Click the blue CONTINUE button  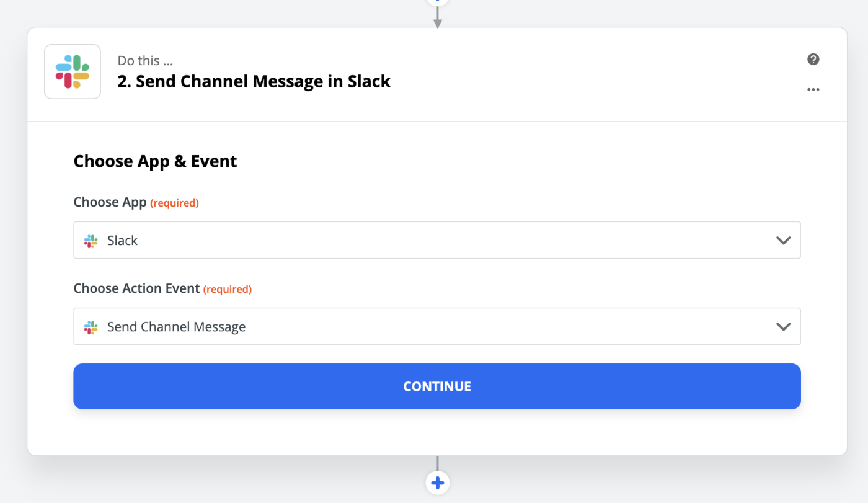click(x=437, y=386)
